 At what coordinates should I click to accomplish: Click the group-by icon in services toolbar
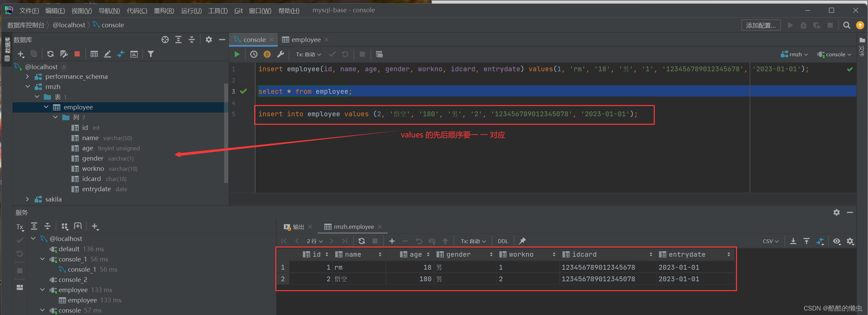(64, 226)
